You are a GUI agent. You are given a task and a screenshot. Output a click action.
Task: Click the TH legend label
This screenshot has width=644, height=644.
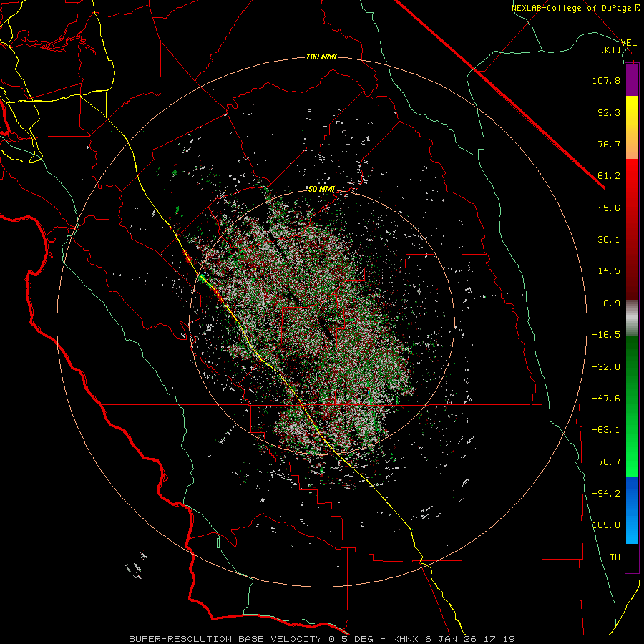click(x=615, y=557)
